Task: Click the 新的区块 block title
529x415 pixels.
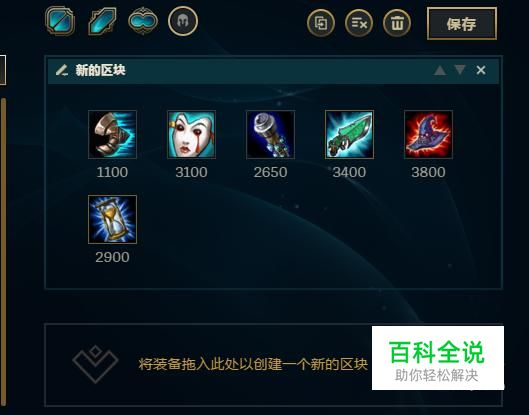Action: (100, 70)
